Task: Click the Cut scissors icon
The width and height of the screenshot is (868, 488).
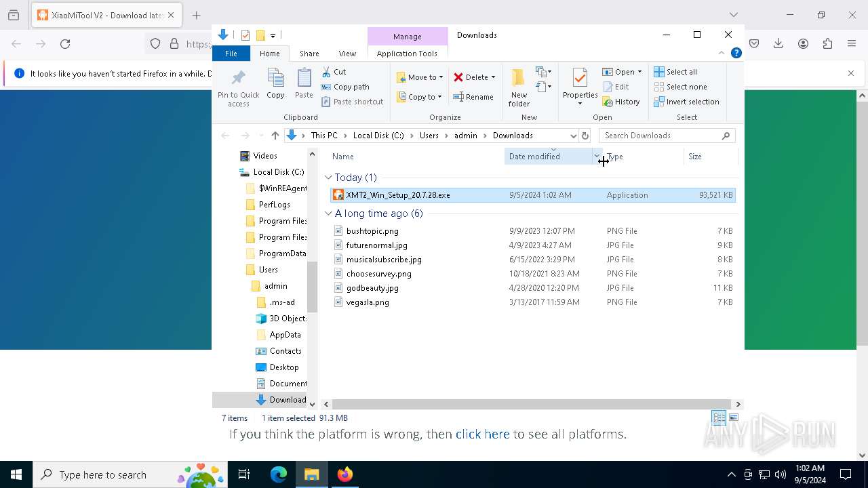Action: click(x=326, y=71)
